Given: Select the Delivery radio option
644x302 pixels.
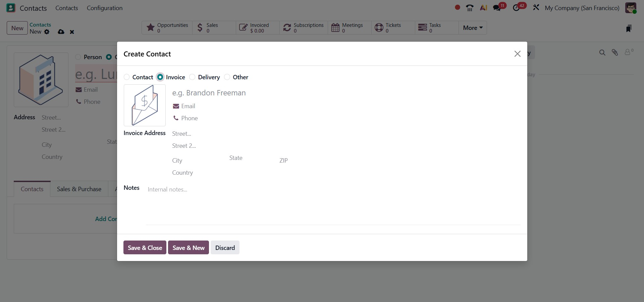Looking at the screenshot, I should click(192, 77).
